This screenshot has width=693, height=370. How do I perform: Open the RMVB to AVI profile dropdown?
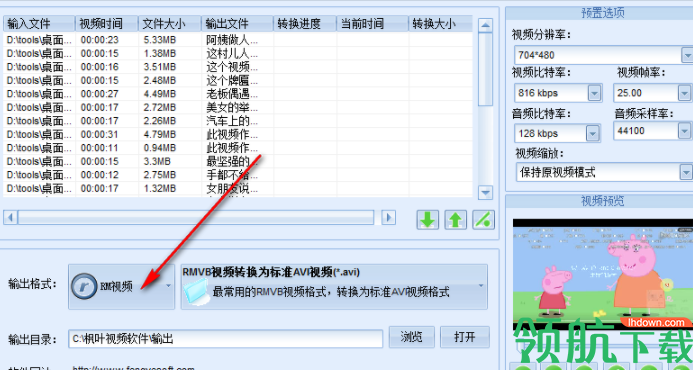(481, 286)
